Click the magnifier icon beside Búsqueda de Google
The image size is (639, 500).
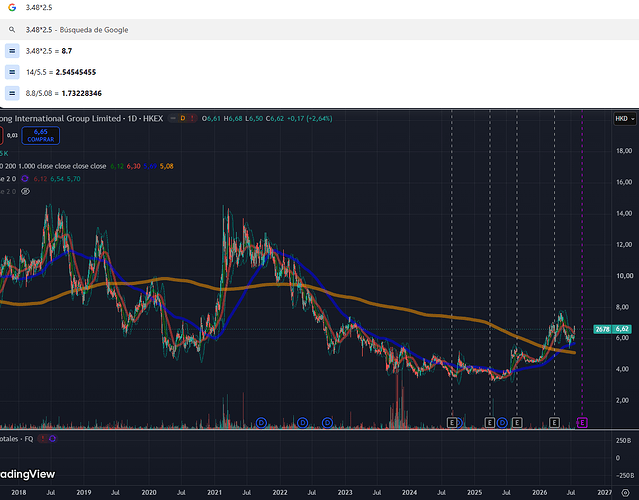click(x=12, y=30)
